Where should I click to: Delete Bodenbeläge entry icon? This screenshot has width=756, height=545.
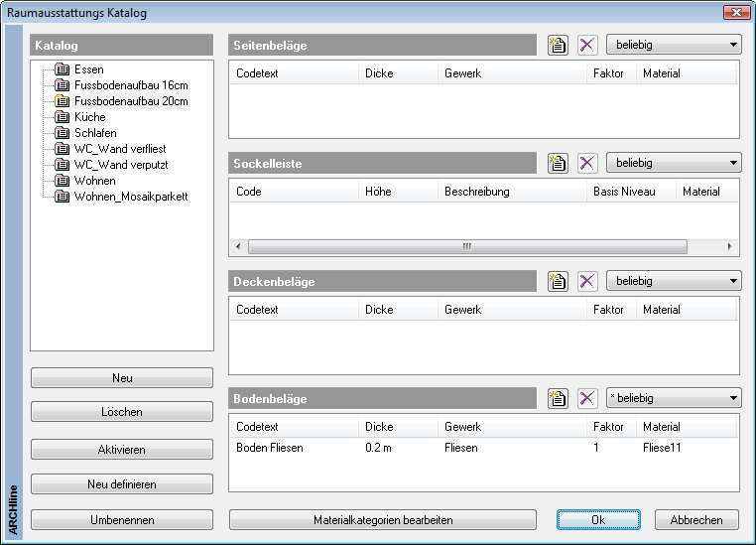587,399
